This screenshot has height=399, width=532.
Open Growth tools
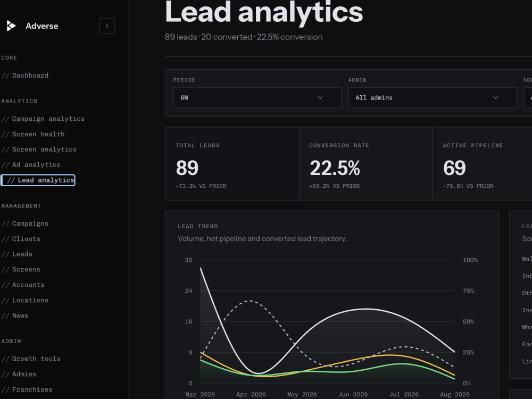point(31,359)
